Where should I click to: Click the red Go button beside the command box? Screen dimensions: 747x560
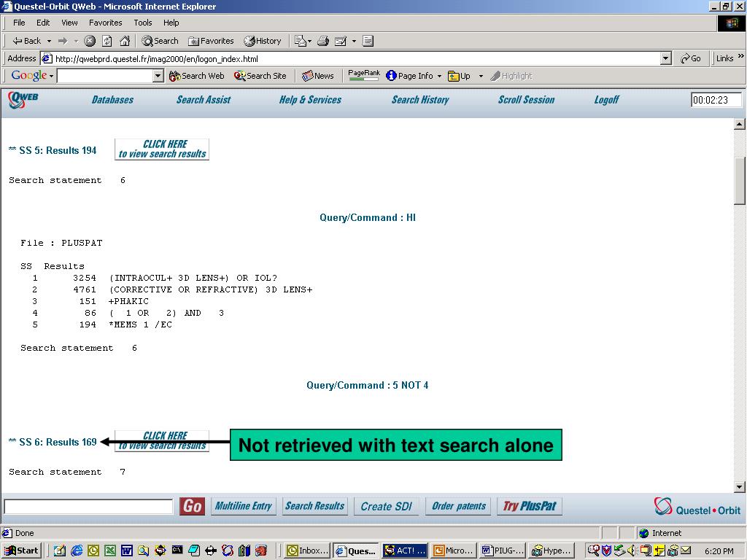click(192, 506)
